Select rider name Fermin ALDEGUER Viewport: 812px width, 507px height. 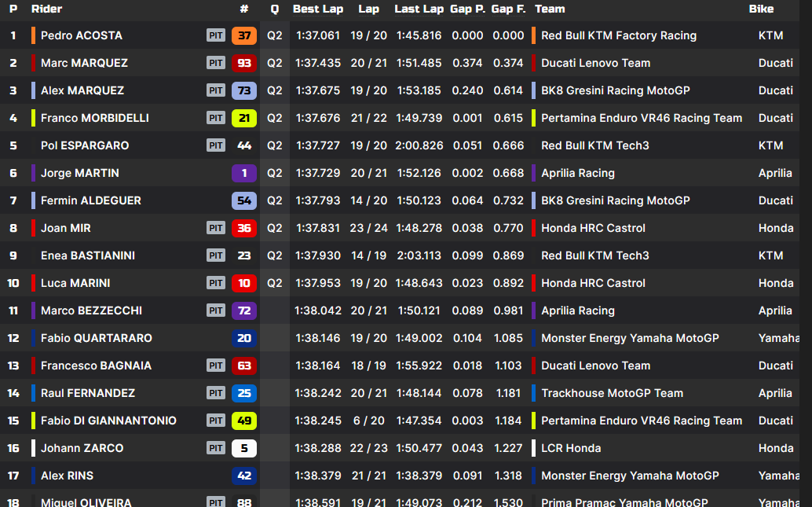tap(90, 200)
